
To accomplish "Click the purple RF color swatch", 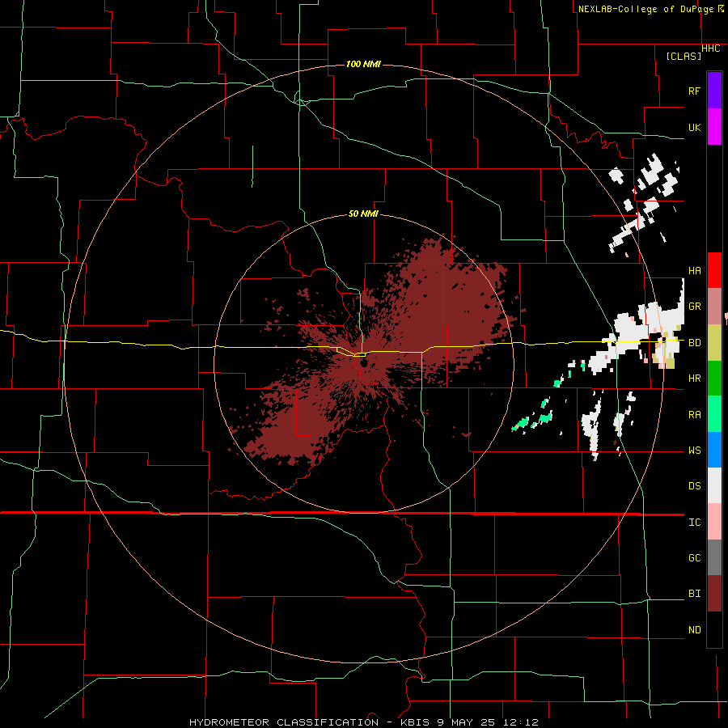I will coord(714,91).
